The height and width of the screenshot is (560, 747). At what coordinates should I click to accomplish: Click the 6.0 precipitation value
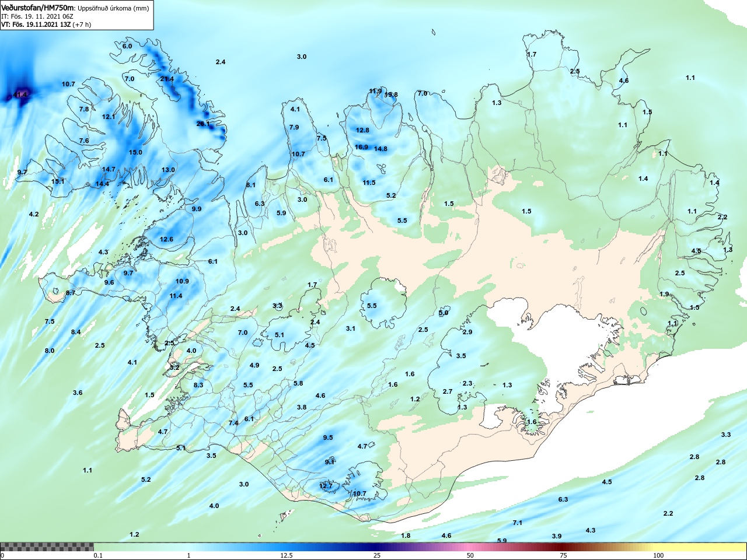pyautogui.click(x=127, y=46)
